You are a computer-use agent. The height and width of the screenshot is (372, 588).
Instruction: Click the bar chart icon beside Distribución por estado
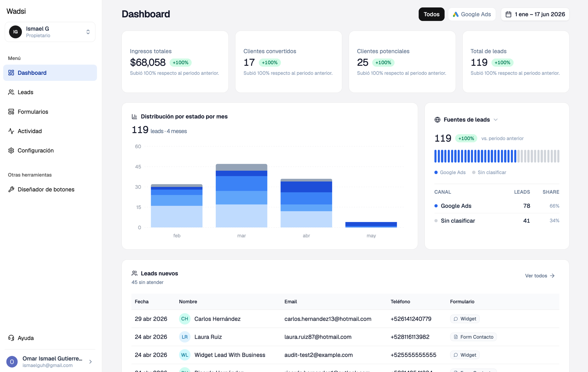[x=134, y=117]
